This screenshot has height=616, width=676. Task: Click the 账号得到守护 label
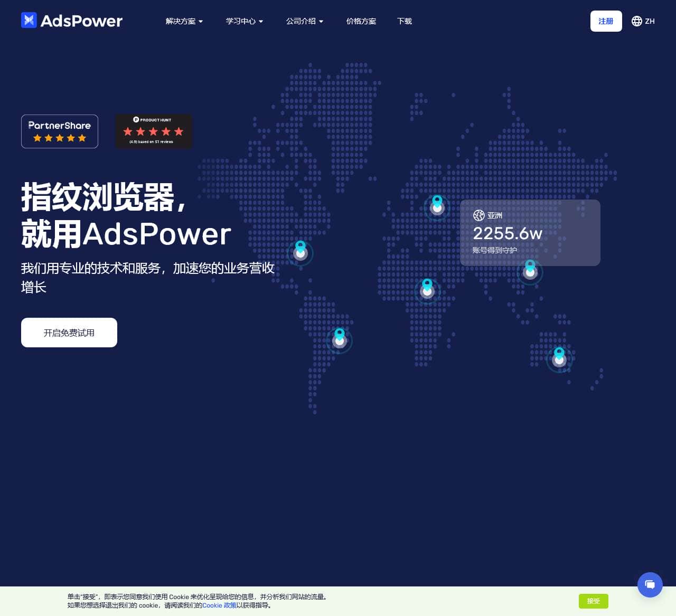[x=495, y=250]
